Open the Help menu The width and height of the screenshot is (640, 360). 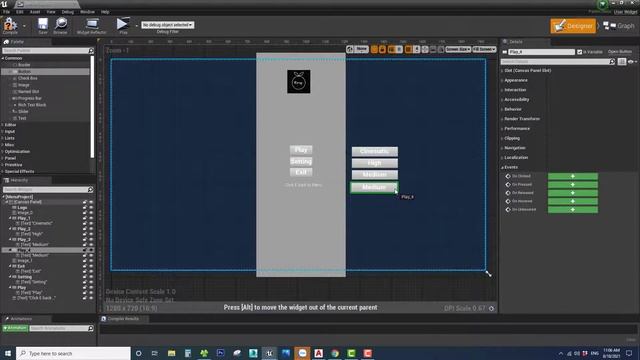click(x=105, y=12)
